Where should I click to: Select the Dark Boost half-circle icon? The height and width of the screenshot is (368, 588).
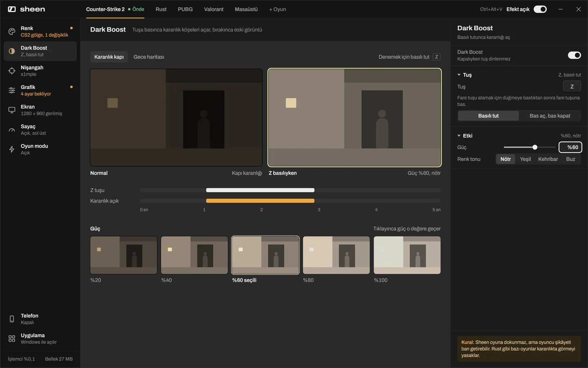click(12, 51)
